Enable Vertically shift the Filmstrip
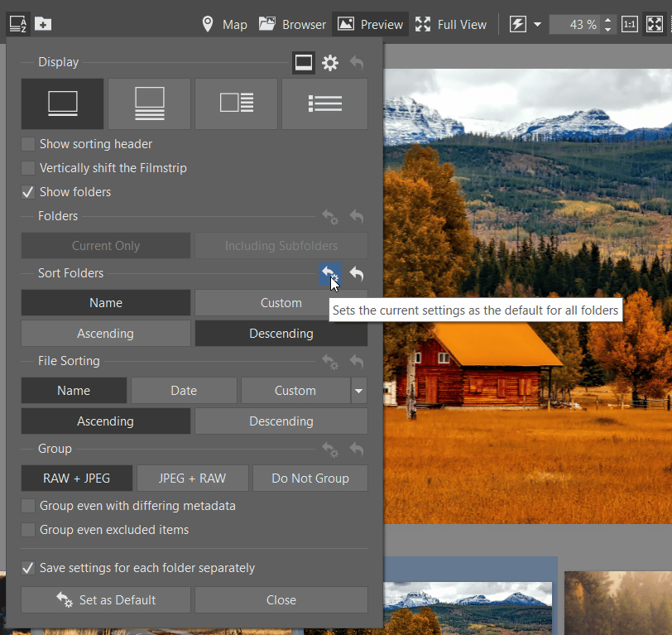The width and height of the screenshot is (672, 635). [x=28, y=168]
